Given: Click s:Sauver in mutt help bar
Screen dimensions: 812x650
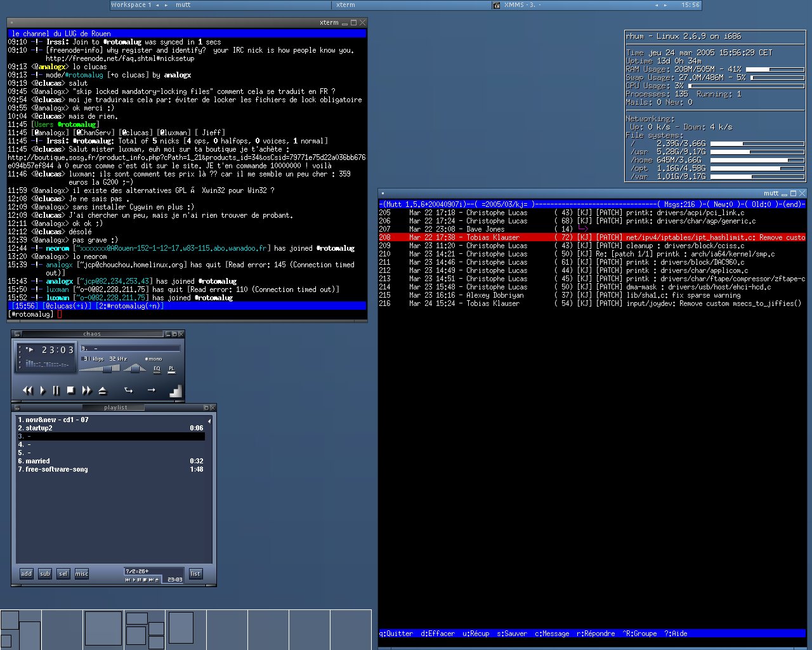Looking at the screenshot, I should [x=512, y=633].
